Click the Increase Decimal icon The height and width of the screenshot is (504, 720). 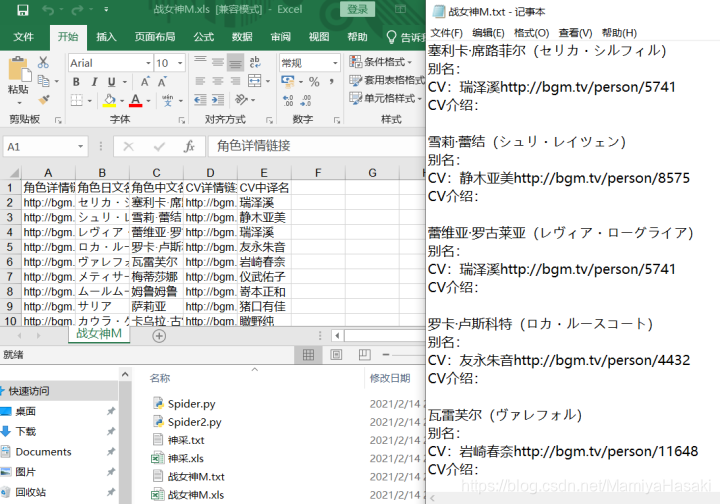(288, 101)
